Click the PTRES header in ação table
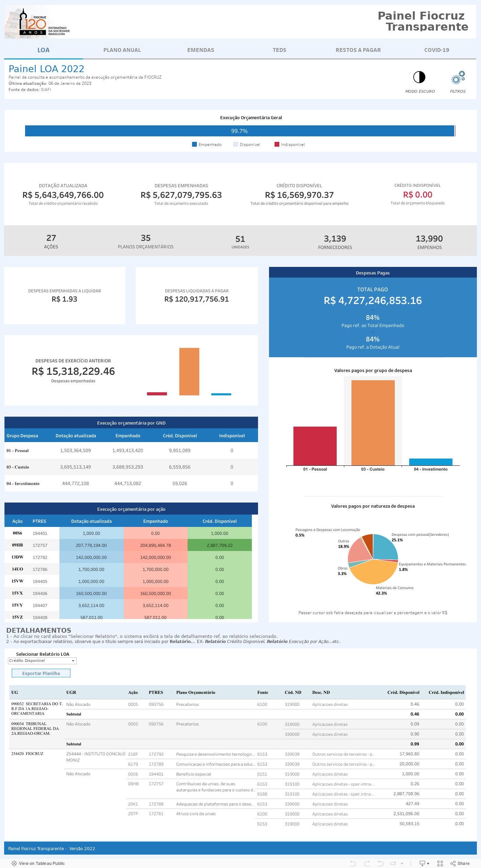 coord(39,521)
